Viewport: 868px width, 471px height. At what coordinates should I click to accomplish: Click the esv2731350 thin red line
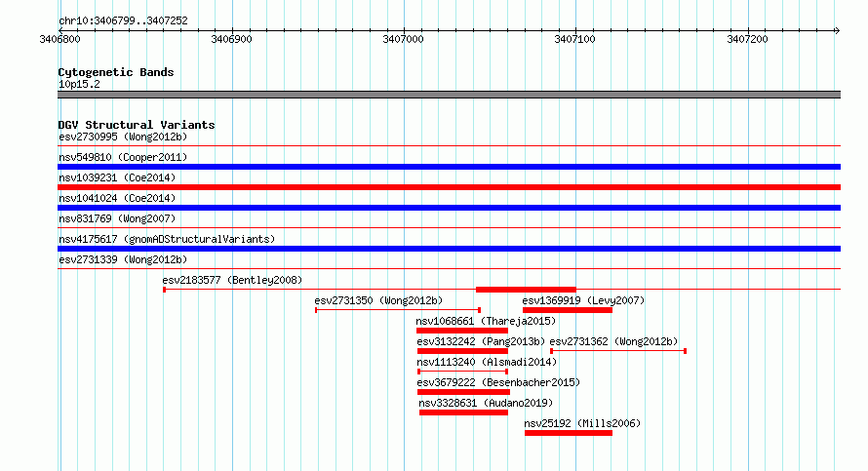tap(398, 310)
